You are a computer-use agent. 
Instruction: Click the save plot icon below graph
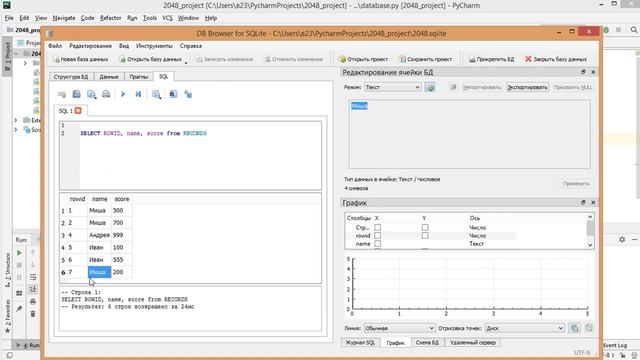pos(574,328)
